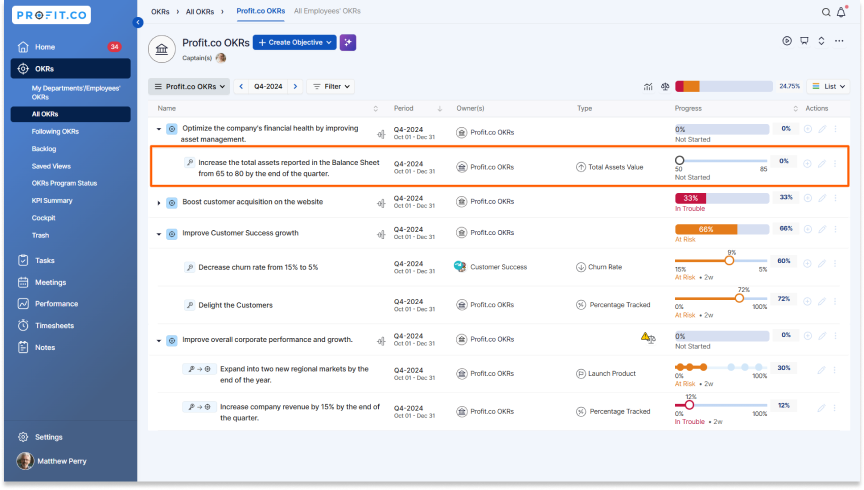Collapse the left sidebar with arrow button
864x490 pixels.
[138, 23]
